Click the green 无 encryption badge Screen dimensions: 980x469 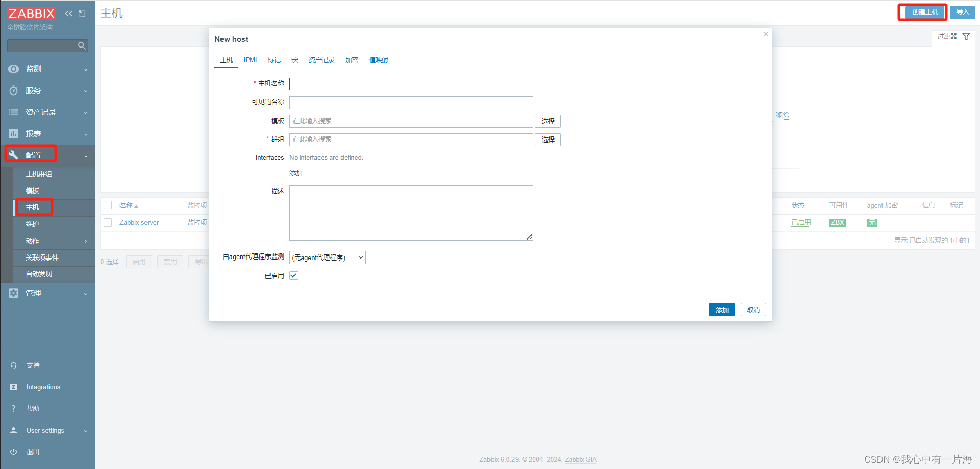(872, 223)
